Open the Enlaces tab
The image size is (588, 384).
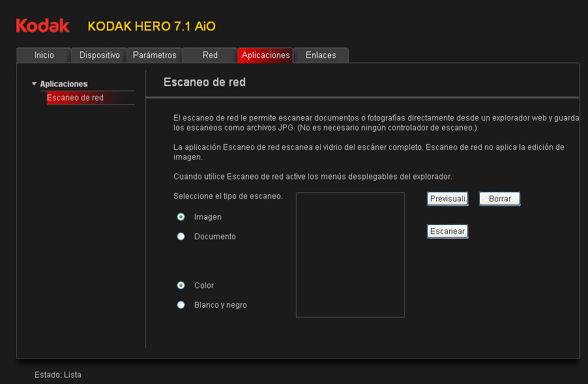(x=321, y=55)
